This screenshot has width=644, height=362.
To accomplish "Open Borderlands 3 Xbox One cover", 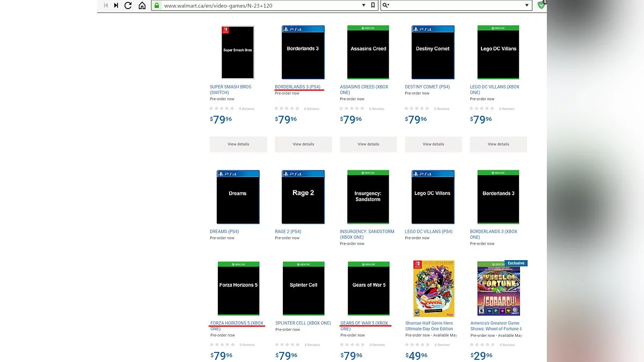I will [x=499, y=197].
